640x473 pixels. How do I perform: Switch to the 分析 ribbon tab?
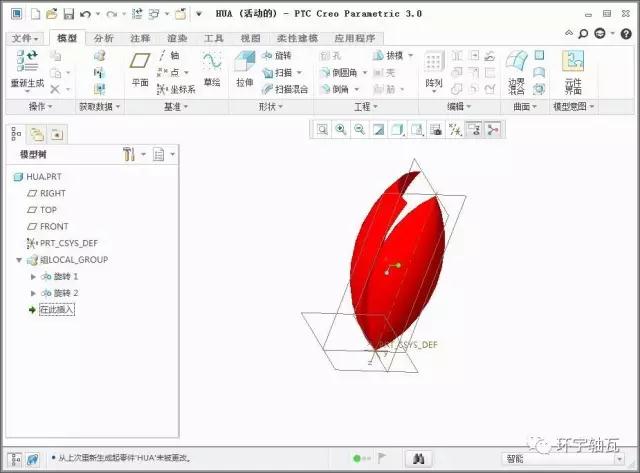pos(104,37)
